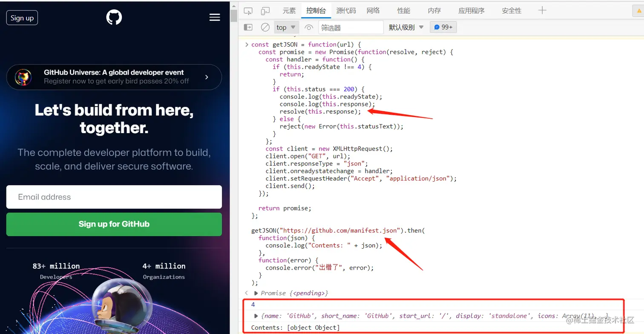The height and width of the screenshot is (334, 644).
Task: Click the Sign up button in header
Action: coord(22,18)
